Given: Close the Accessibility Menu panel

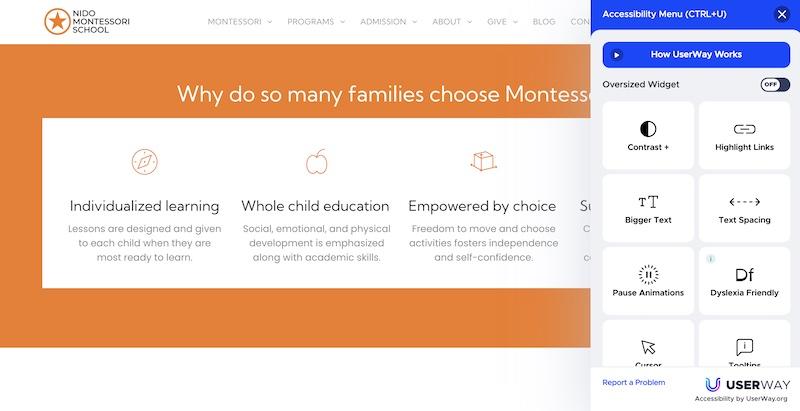Looking at the screenshot, I should click(x=781, y=14).
